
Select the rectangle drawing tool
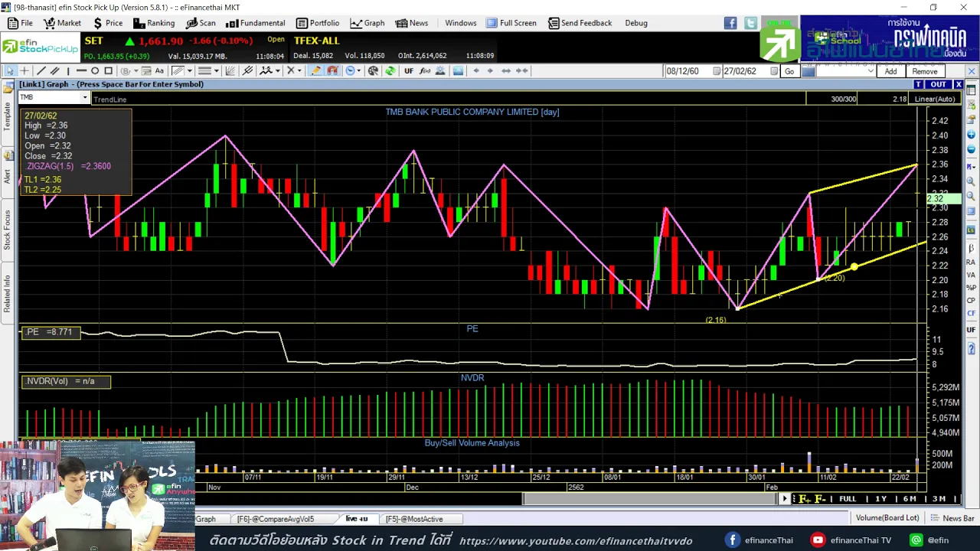(109, 70)
